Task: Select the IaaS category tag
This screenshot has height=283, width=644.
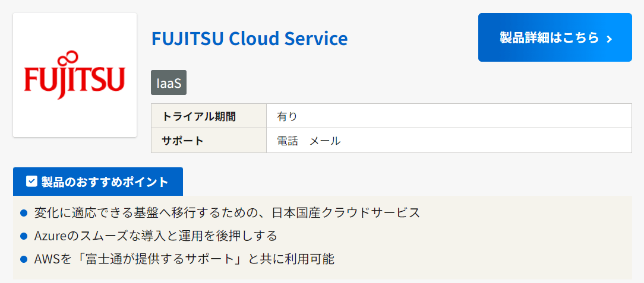Action: click(x=169, y=82)
